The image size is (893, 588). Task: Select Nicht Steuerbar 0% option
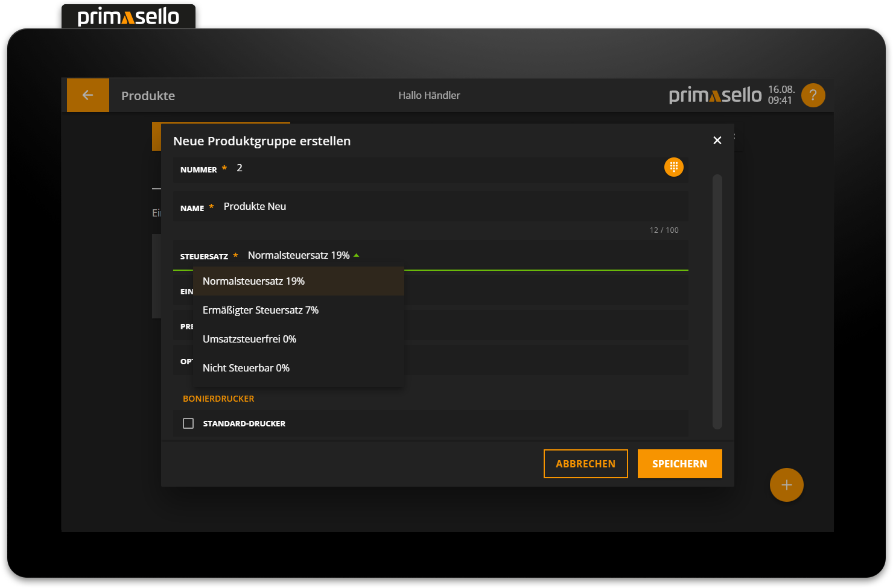(246, 368)
